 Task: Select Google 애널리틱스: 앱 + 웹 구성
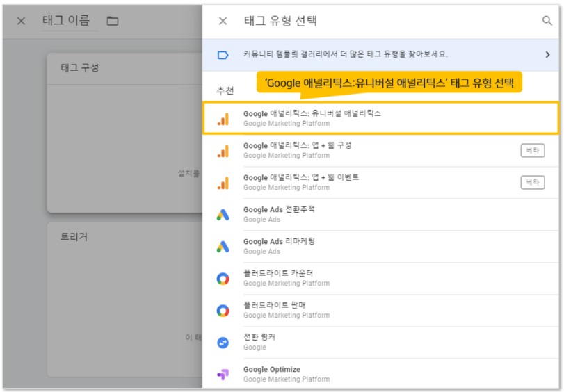click(x=380, y=150)
